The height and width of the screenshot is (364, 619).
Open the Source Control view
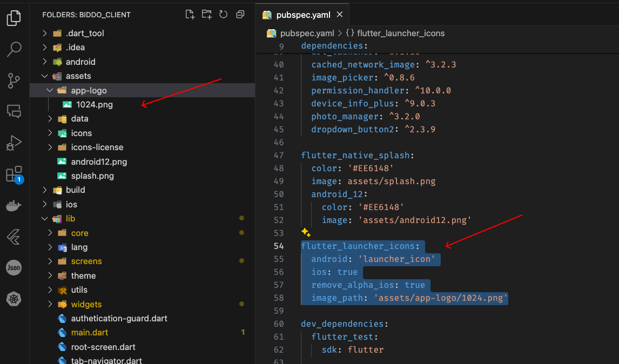[x=14, y=80]
